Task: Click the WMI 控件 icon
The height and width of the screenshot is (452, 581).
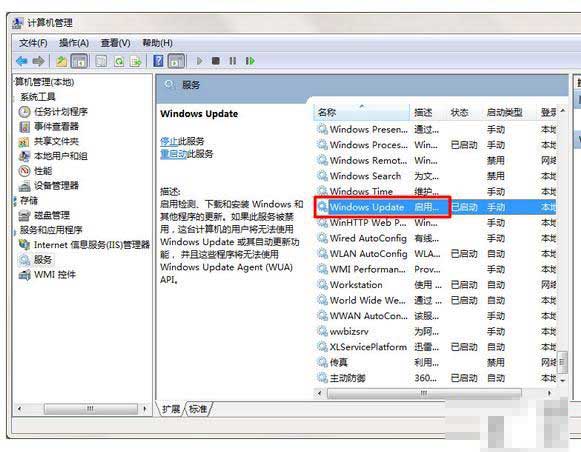Action: coord(24,275)
